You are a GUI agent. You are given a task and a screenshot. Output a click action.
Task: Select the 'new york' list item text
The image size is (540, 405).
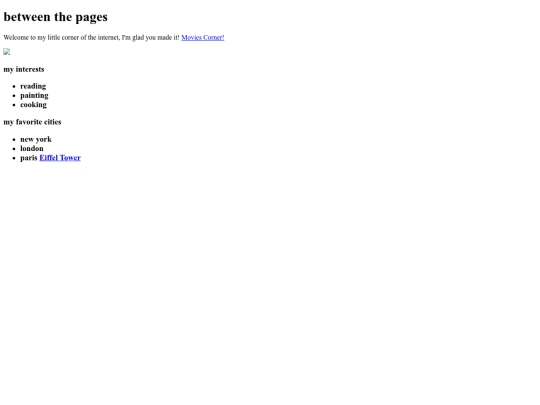[36, 139]
